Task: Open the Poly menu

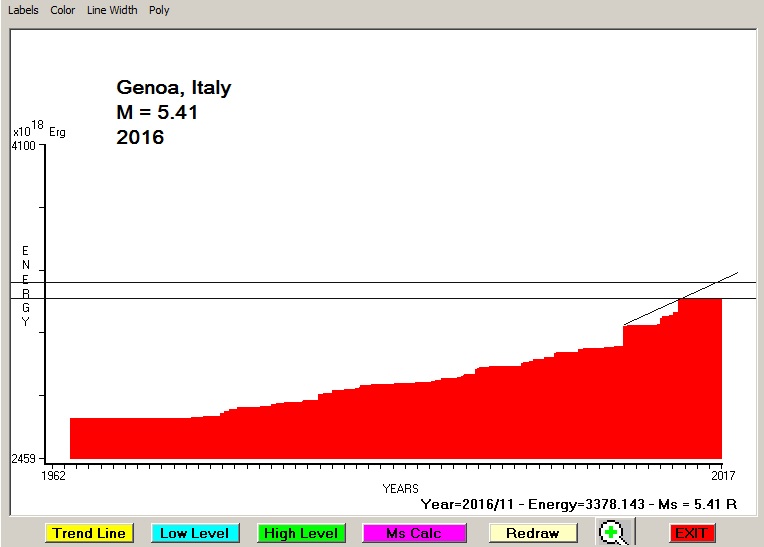Action: point(159,10)
